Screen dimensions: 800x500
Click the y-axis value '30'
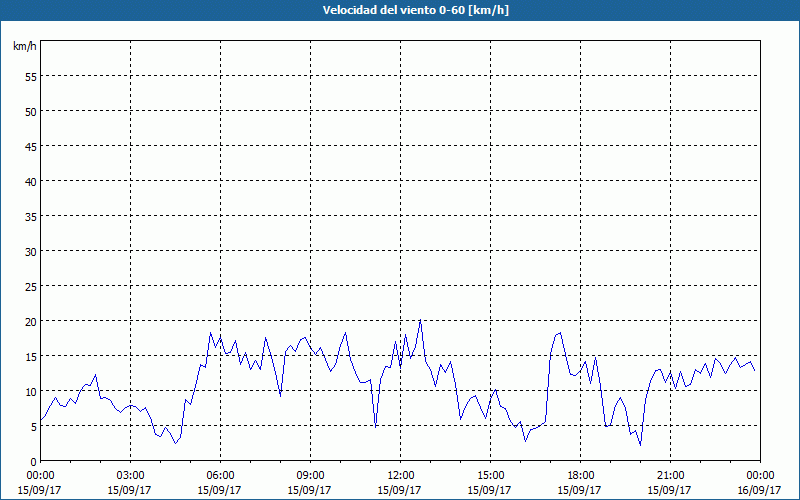point(31,252)
